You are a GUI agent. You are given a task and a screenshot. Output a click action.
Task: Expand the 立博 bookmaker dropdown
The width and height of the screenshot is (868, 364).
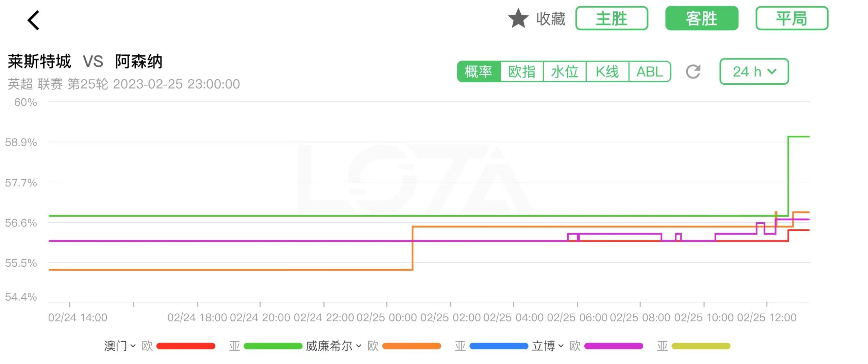(548, 346)
